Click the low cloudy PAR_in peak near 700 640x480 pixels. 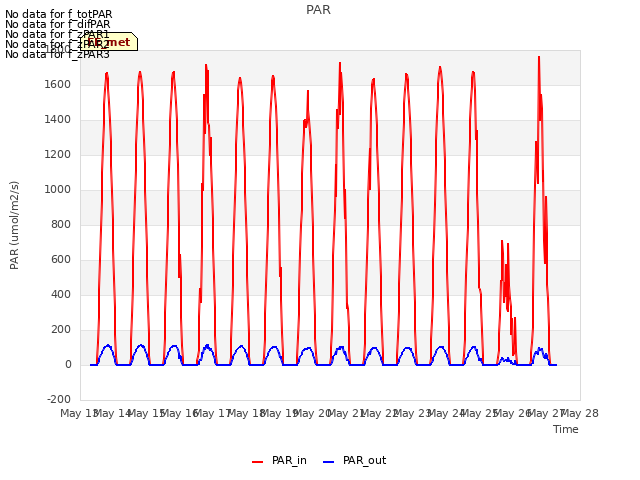(502, 241)
